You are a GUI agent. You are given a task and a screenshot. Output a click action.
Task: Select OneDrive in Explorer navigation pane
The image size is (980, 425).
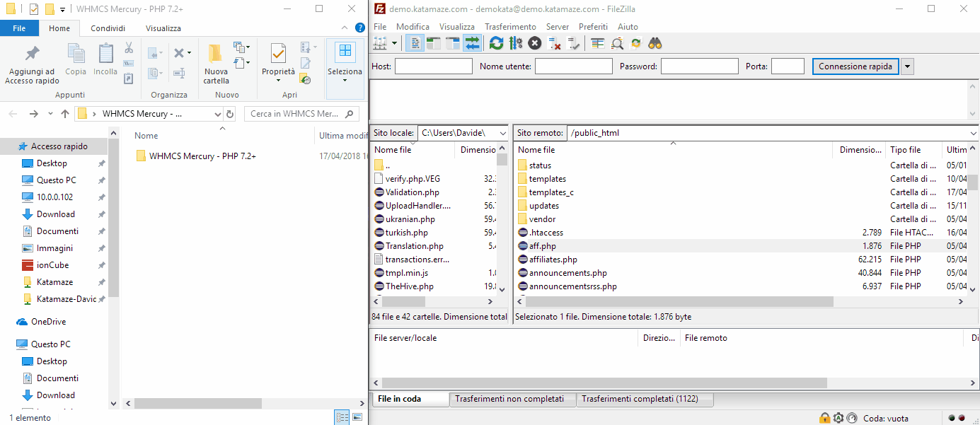coord(48,322)
